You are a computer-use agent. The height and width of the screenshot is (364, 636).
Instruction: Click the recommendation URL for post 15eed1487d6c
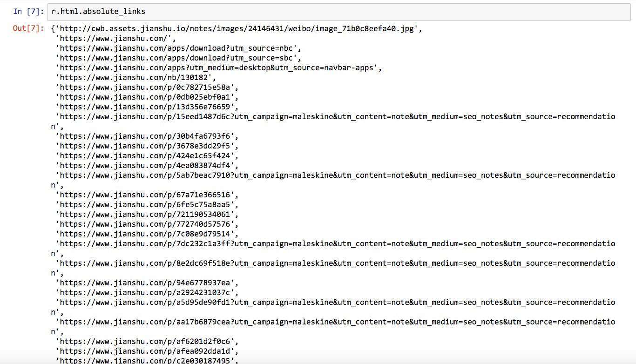tap(335, 117)
